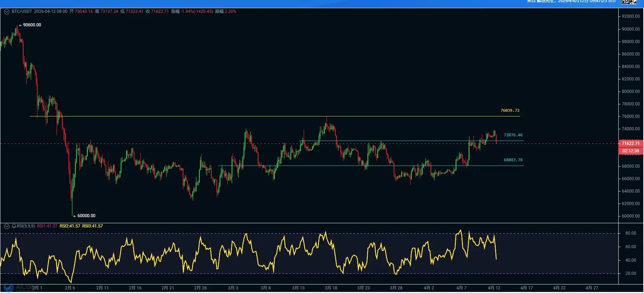The image size is (644, 293).
Task: Click the RSI1:41.57 value
Action: [47, 226]
